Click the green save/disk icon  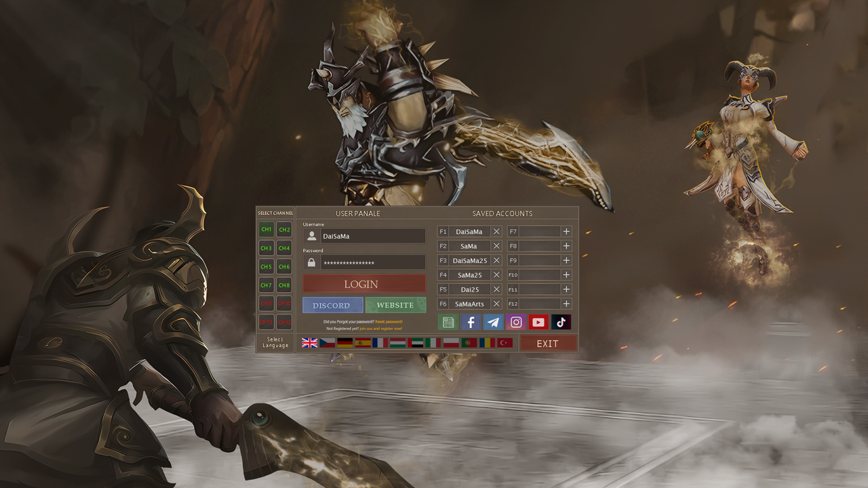(448, 322)
